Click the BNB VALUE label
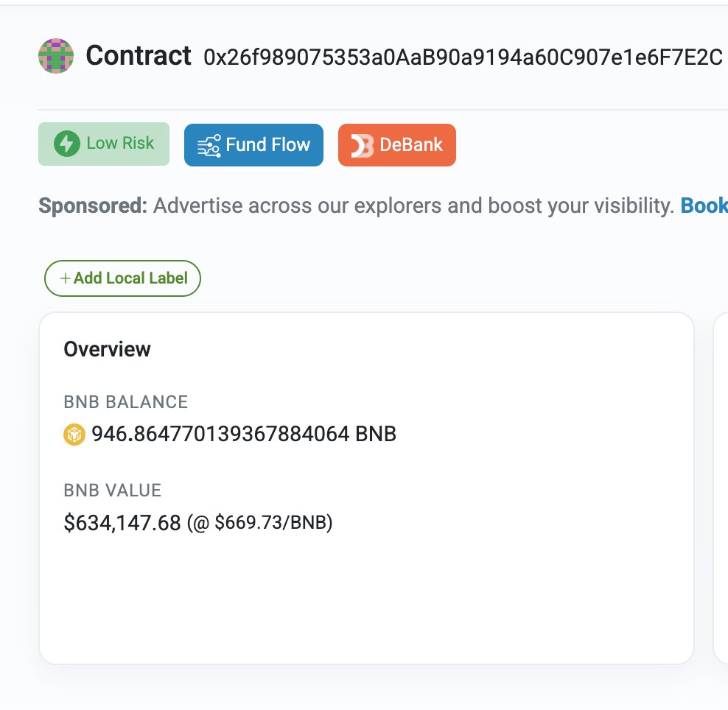This screenshot has width=728, height=710. pos(112,490)
